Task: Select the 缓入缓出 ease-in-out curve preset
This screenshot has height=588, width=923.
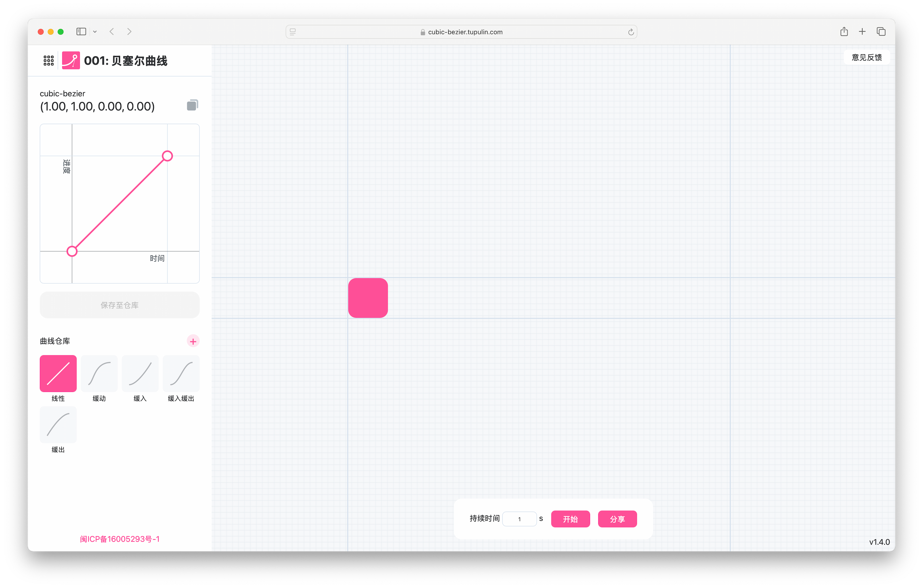Action: pyautogui.click(x=181, y=374)
